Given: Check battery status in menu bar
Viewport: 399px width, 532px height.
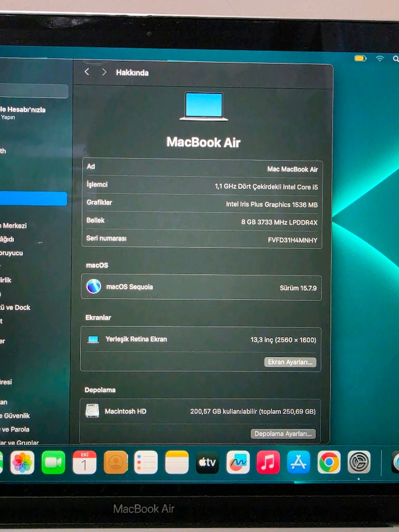Looking at the screenshot, I should pos(361,58).
